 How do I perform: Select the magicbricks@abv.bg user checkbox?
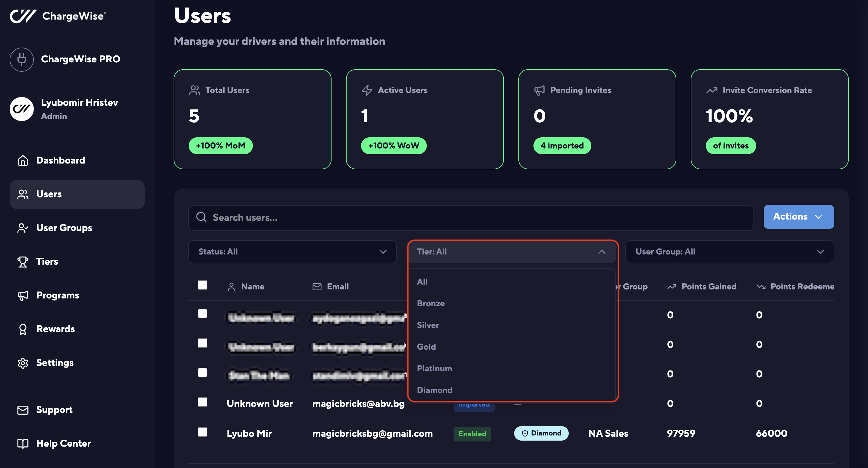coord(203,402)
